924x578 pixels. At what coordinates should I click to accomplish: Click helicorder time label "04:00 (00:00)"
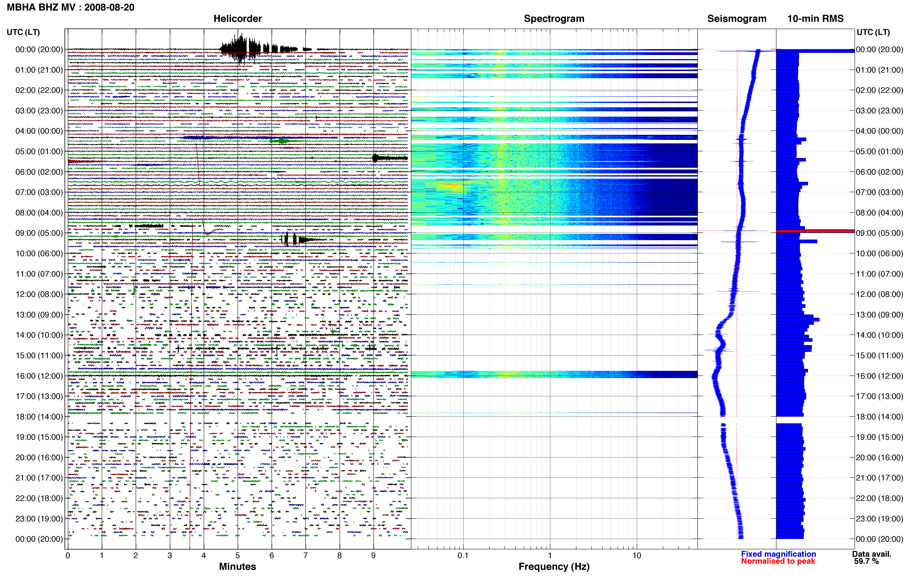[x=39, y=131]
